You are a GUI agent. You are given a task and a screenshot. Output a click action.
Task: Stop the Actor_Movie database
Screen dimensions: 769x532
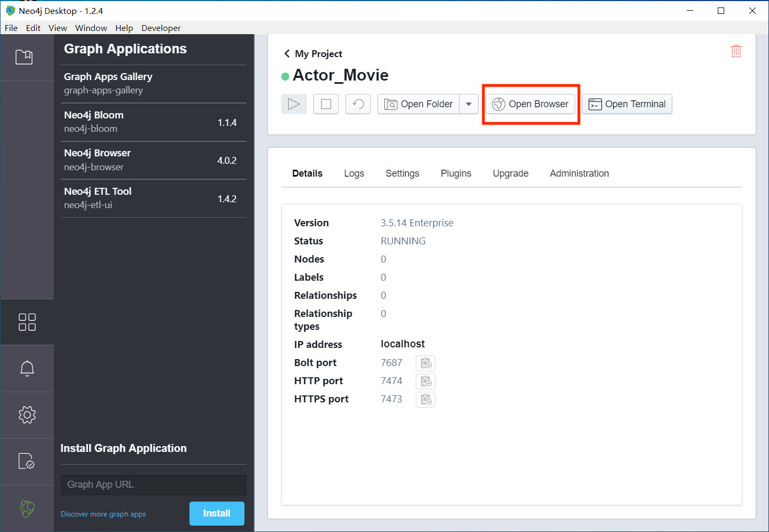326,104
